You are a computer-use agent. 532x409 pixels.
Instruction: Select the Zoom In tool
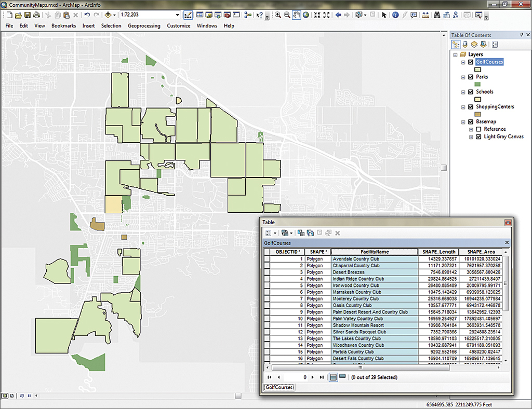tap(278, 15)
